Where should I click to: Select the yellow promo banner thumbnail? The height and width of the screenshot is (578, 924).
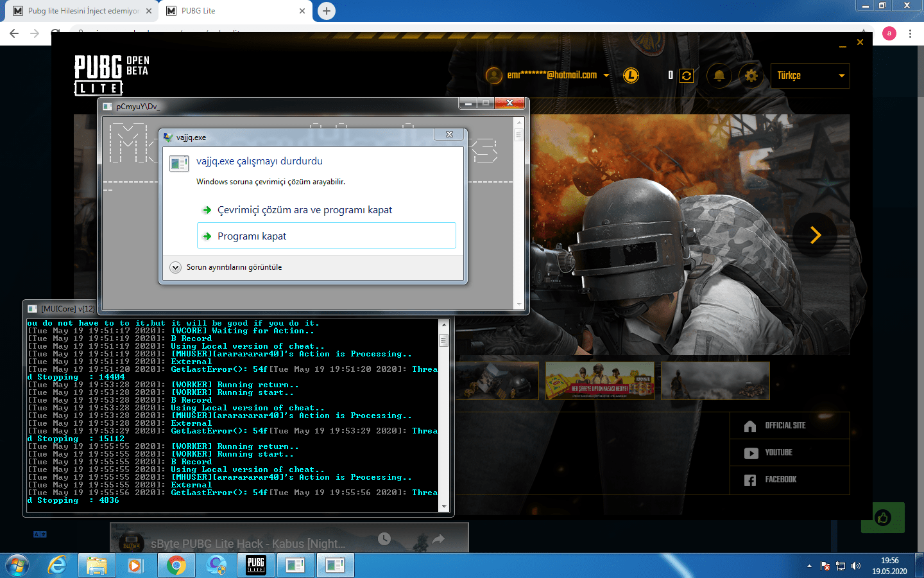click(599, 381)
